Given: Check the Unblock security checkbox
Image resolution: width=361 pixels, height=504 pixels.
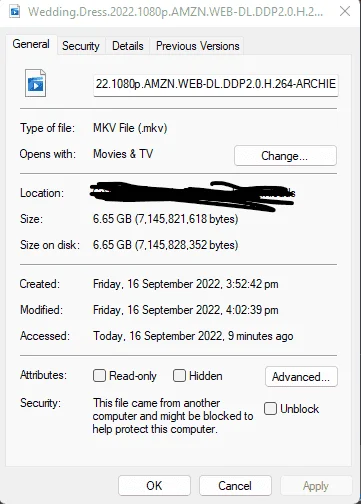Looking at the screenshot, I should [x=270, y=408].
